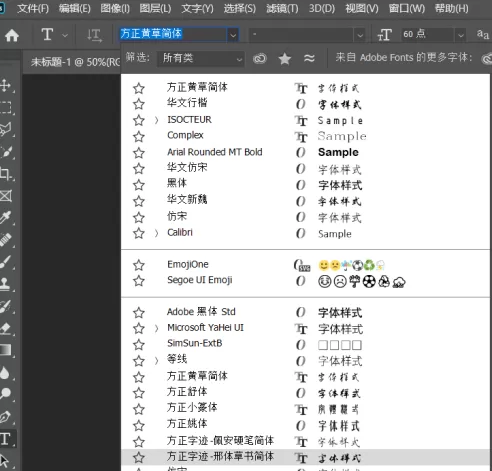
Task: Favorite the 方正舒体 font star
Action: (139, 393)
